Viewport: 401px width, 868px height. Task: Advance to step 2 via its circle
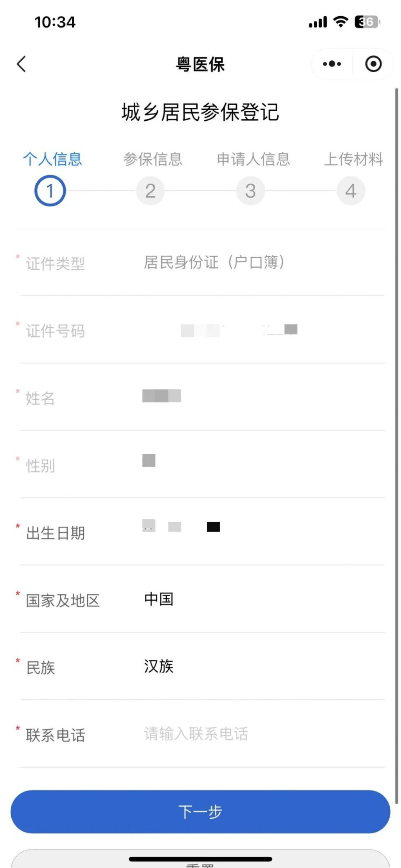(150, 190)
